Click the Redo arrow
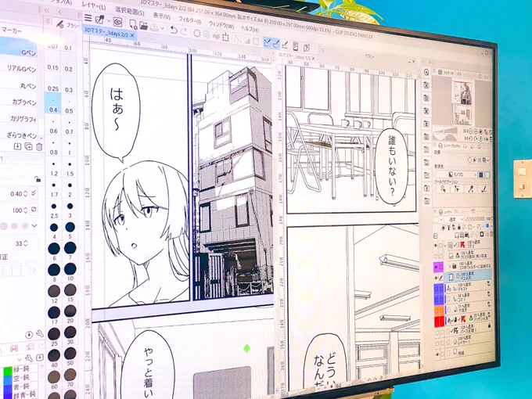The image size is (532, 399). point(184,31)
